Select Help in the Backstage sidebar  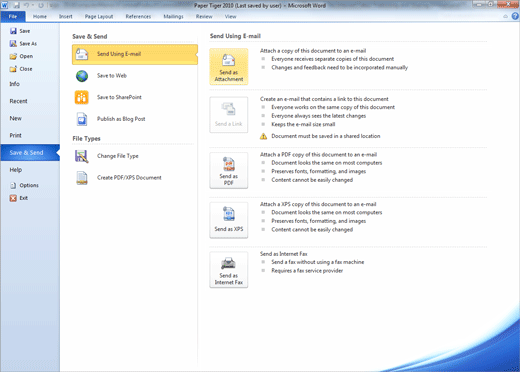30,170
